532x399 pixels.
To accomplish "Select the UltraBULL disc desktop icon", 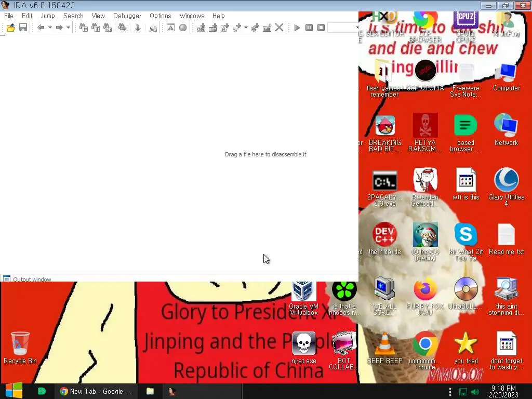I will (x=466, y=294).
